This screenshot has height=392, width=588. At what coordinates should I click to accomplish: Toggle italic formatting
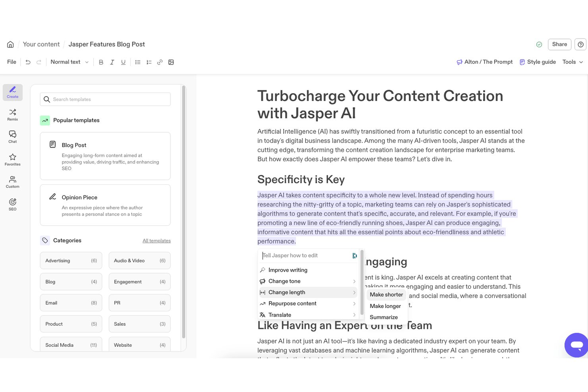tap(112, 62)
